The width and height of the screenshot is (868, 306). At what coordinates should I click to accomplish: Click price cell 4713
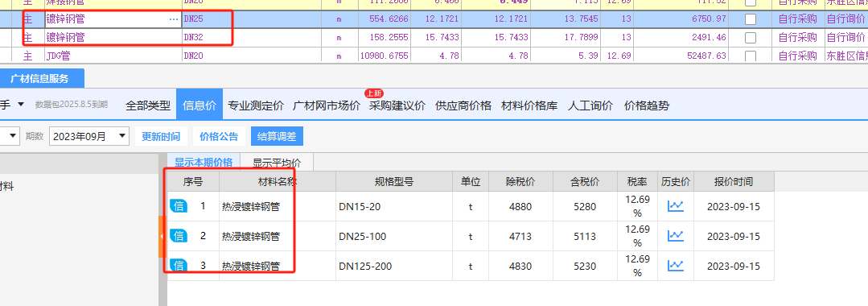click(520, 236)
